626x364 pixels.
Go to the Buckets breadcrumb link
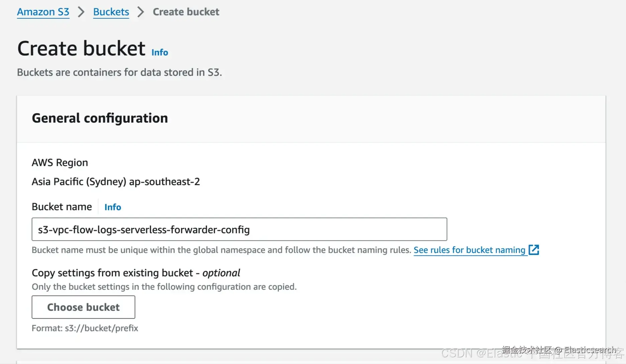coord(111,12)
